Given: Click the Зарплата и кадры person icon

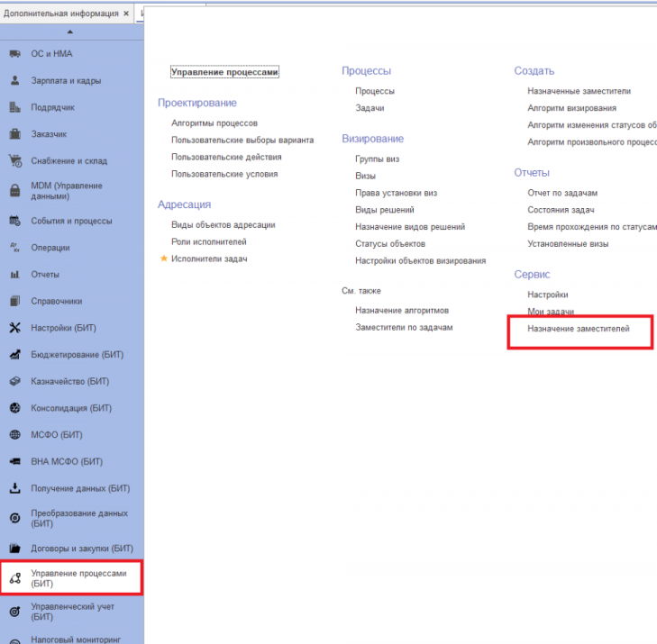Looking at the screenshot, I should [15, 80].
